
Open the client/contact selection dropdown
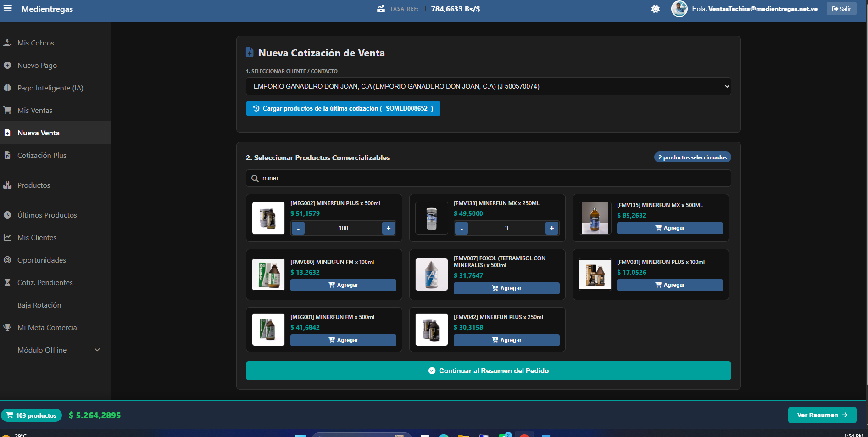click(488, 86)
